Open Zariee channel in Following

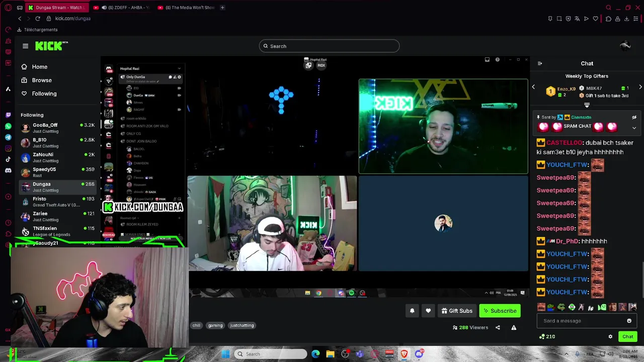pyautogui.click(x=57, y=216)
